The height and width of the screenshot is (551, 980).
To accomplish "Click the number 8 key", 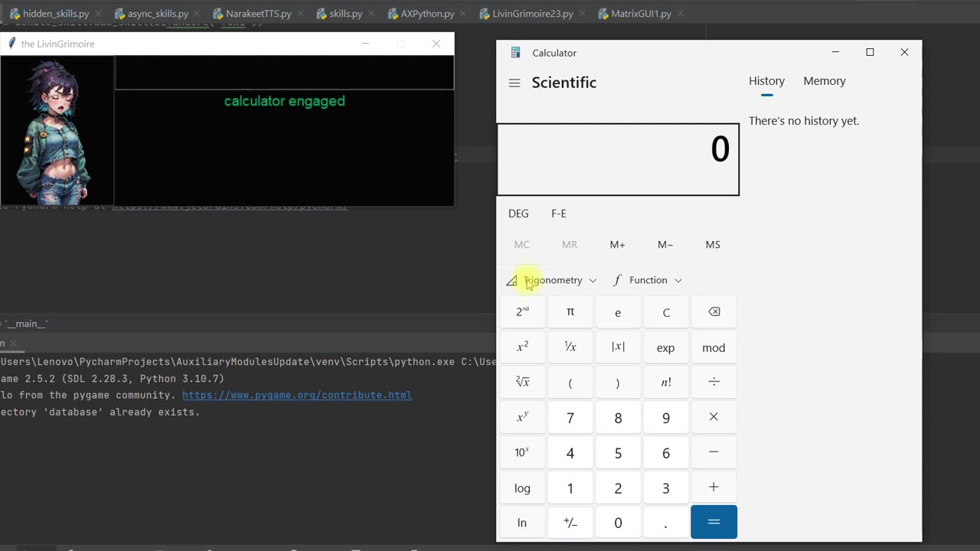I will click(618, 417).
